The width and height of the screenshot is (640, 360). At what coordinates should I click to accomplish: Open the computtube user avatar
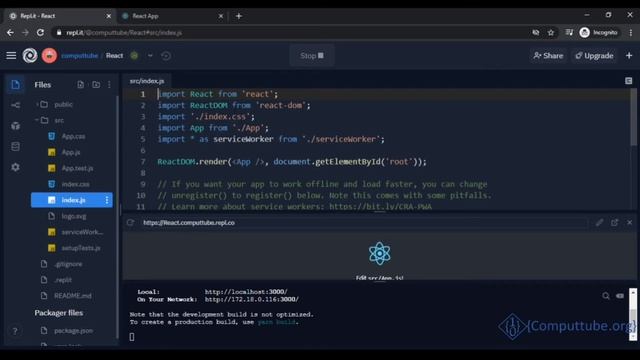coord(49,56)
